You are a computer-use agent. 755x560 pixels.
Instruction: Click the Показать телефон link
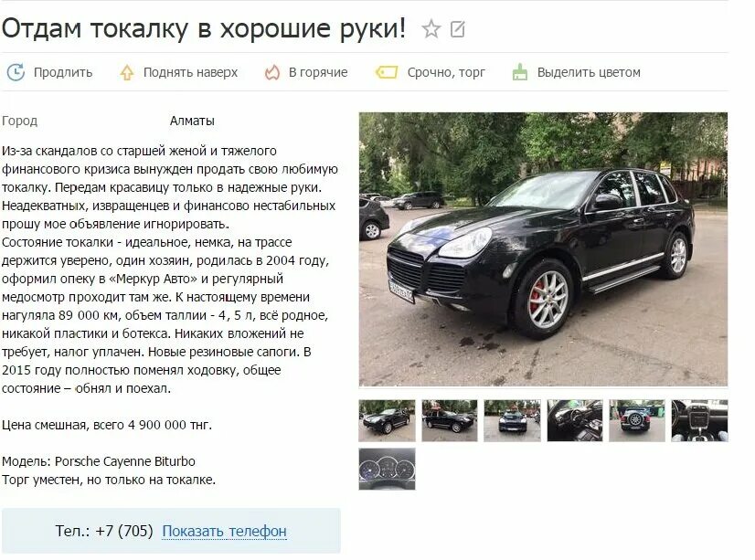[224, 531]
